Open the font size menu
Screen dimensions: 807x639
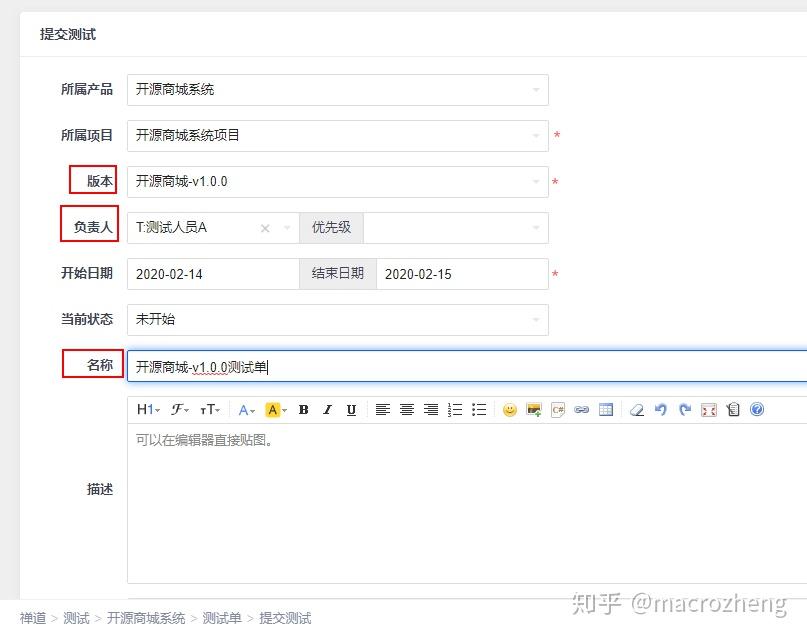[x=209, y=410]
